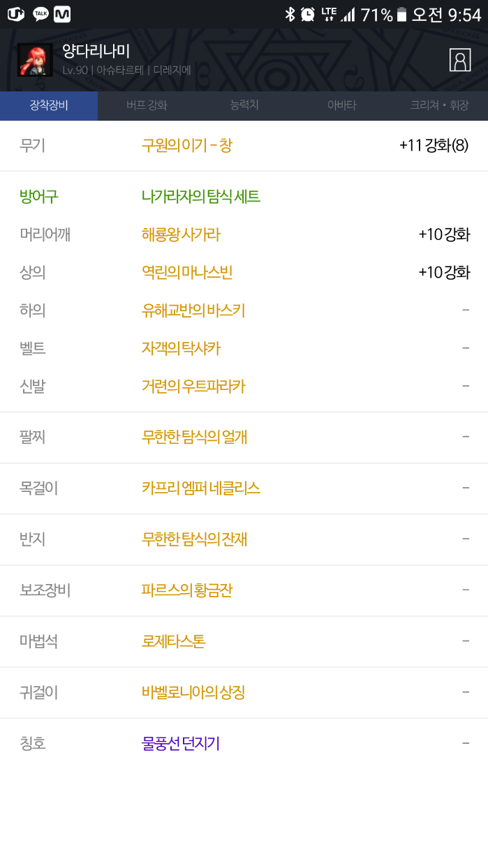Image resolution: width=488 pixels, height=868 pixels.
Task: Tap the battery status icon
Action: (401, 14)
